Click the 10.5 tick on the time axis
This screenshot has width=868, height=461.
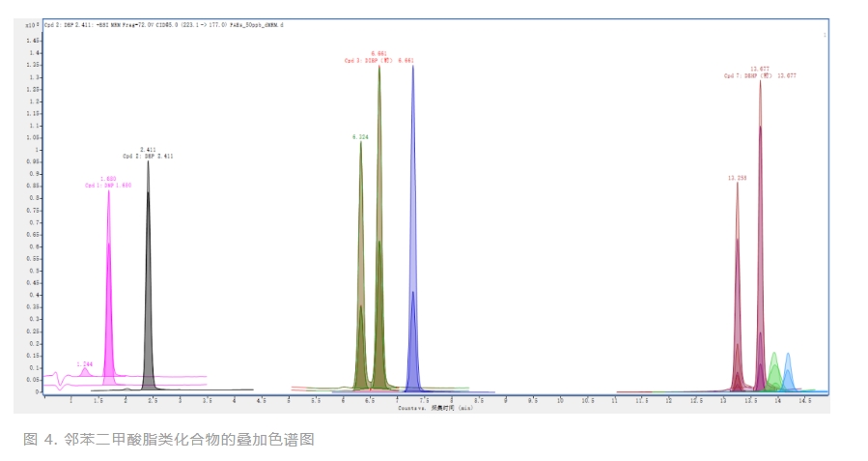coord(587,399)
